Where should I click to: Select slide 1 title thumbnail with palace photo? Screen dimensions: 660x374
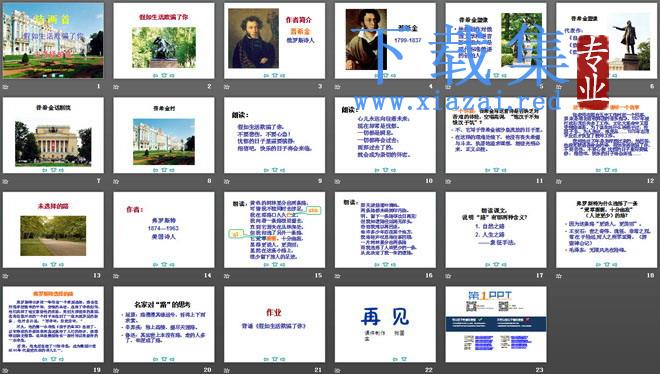coord(53,41)
